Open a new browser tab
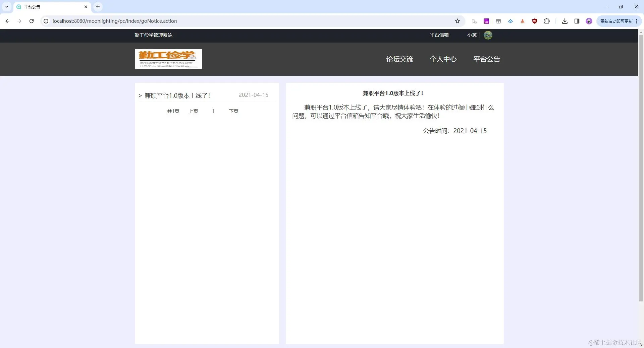 [98, 7]
